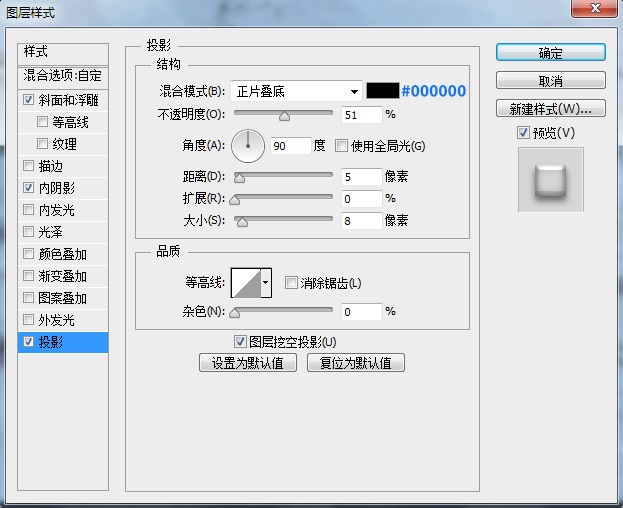Click the 不透明度 opacity slider handle
623x508 pixels.
coord(284,116)
